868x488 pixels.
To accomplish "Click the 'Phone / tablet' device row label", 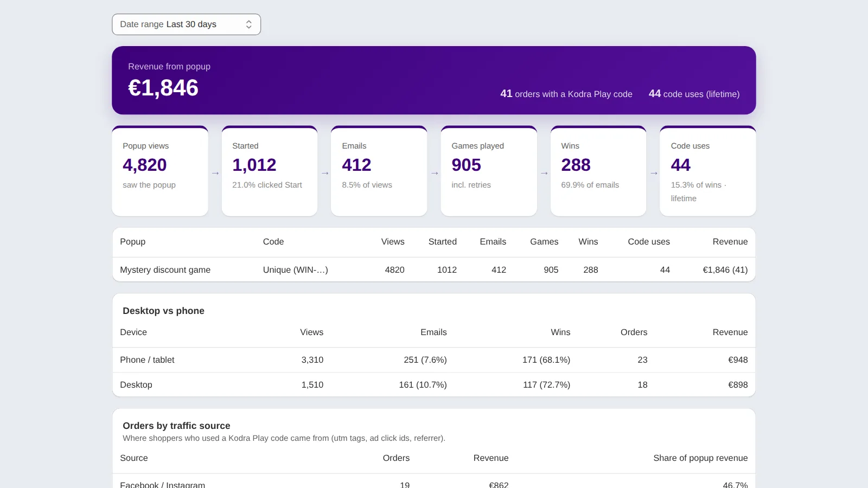I will [x=147, y=360].
